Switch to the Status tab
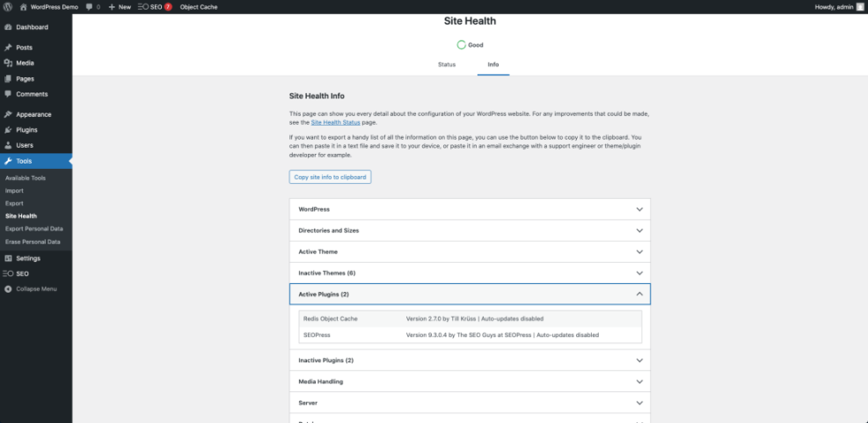This screenshot has width=868, height=423. tap(447, 65)
